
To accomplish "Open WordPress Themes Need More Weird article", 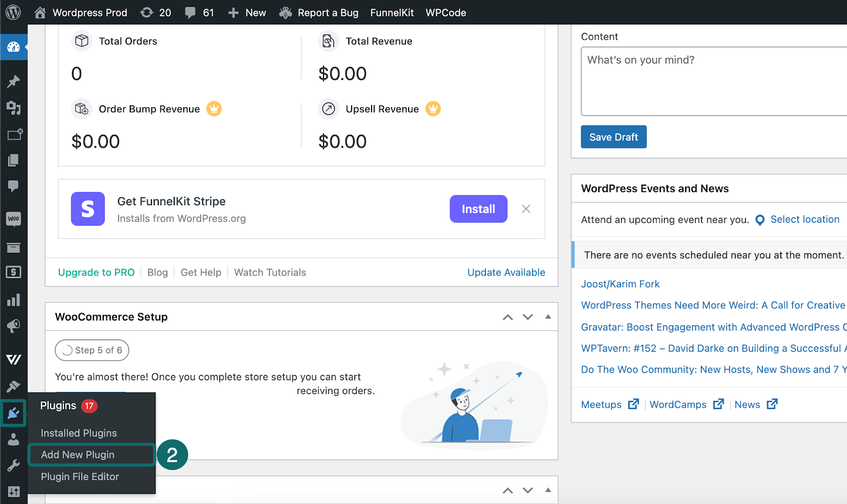I will (714, 305).
